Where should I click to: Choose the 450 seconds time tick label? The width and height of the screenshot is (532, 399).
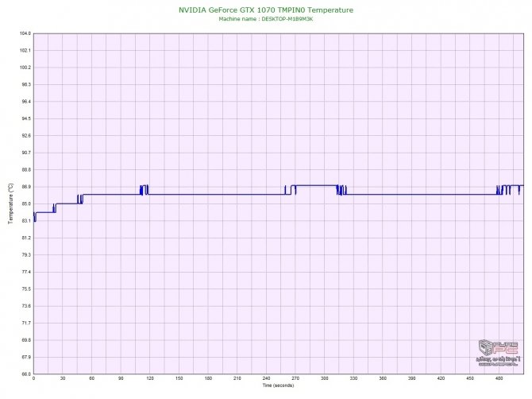tap(470, 378)
